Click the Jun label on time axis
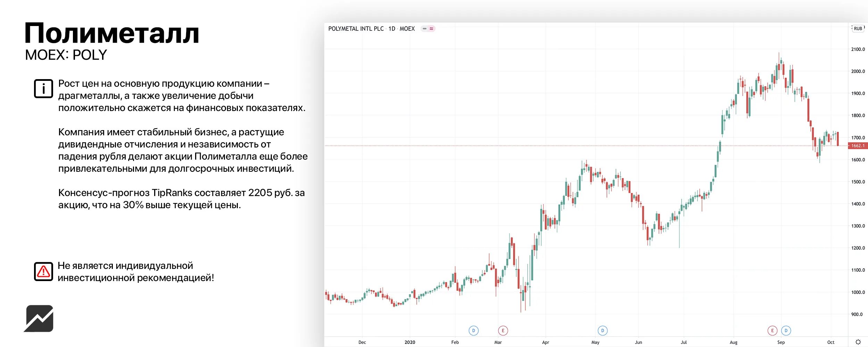This screenshot has width=868, height=347. (x=639, y=342)
